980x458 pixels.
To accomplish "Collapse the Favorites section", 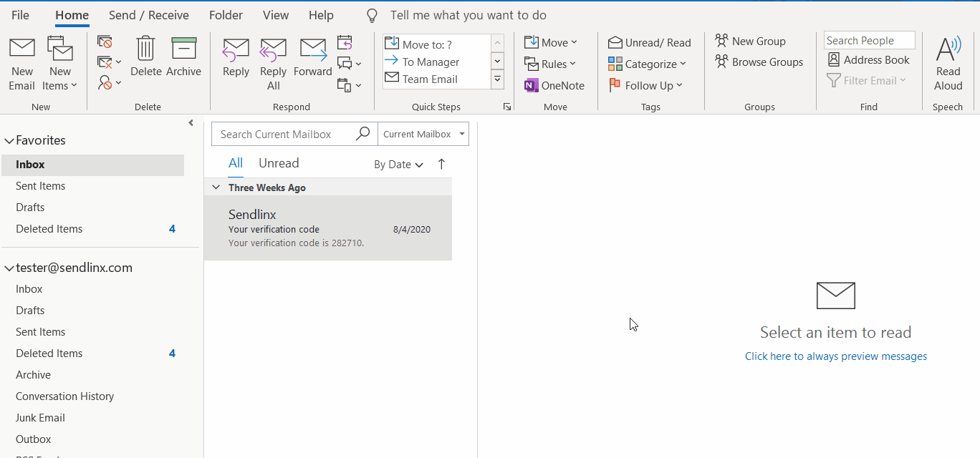I will 9,141.
